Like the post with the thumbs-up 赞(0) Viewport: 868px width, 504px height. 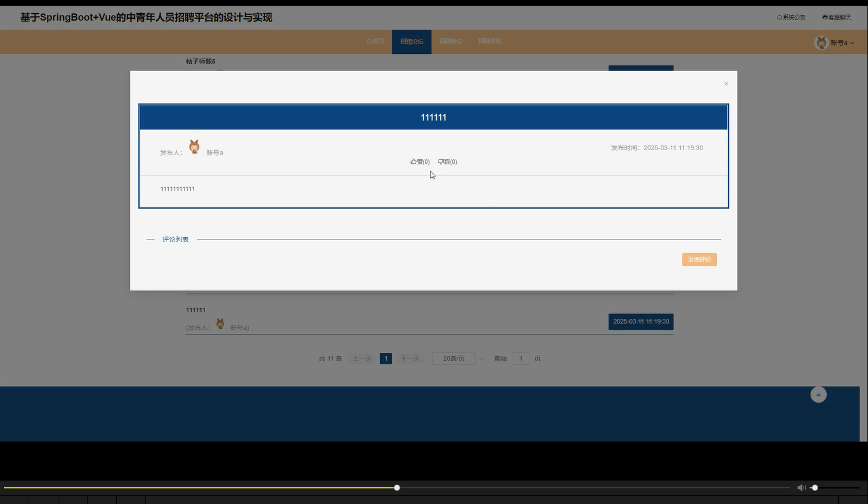tap(420, 162)
